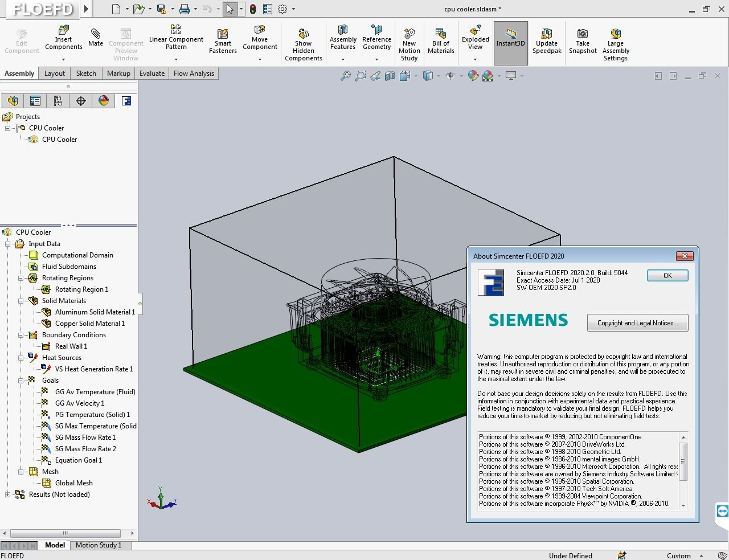Select the Mate tool
The width and height of the screenshot is (729, 560).
click(96, 33)
